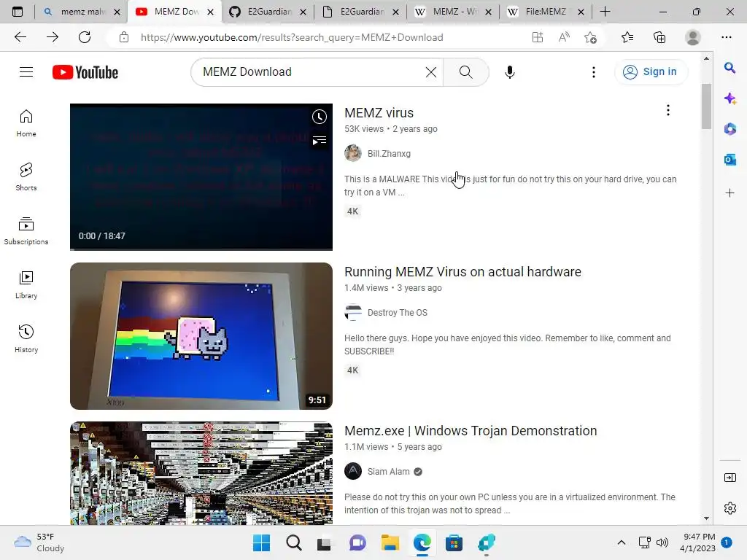Open Microsoft 365 in Edge sidebar
The height and width of the screenshot is (560, 747).
(729, 129)
